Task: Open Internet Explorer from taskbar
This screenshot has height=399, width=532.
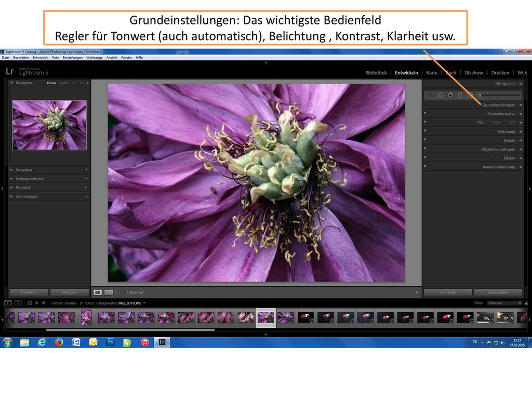Action: point(42,342)
